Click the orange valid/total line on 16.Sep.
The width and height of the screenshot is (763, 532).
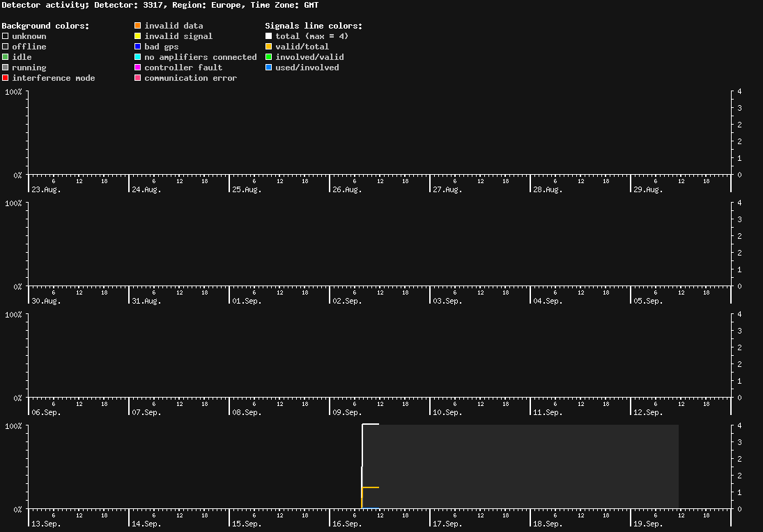tap(371, 487)
